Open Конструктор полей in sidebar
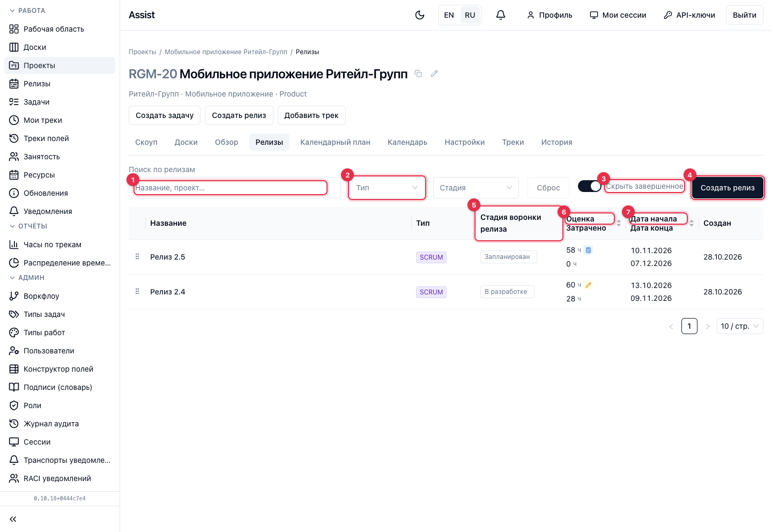Viewport: 772px width, 532px height. point(60,369)
